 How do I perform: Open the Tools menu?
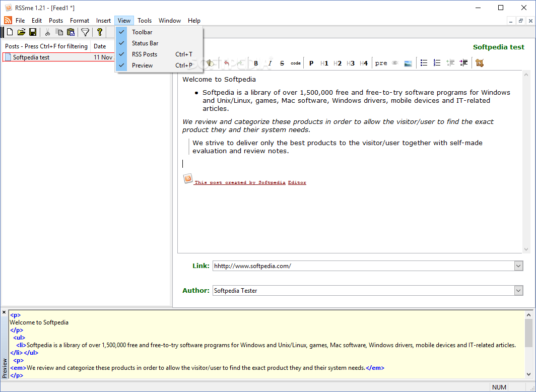tap(145, 21)
